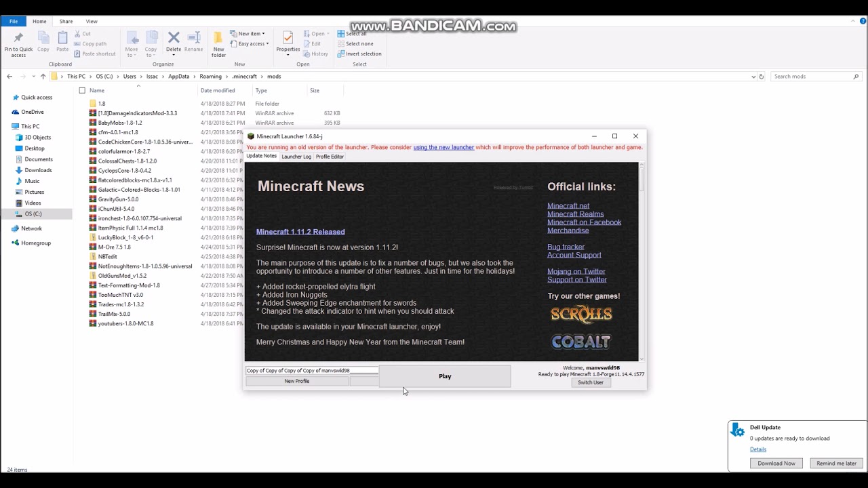The height and width of the screenshot is (488, 868).
Task: Click the Switch User button
Action: click(591, 382)
